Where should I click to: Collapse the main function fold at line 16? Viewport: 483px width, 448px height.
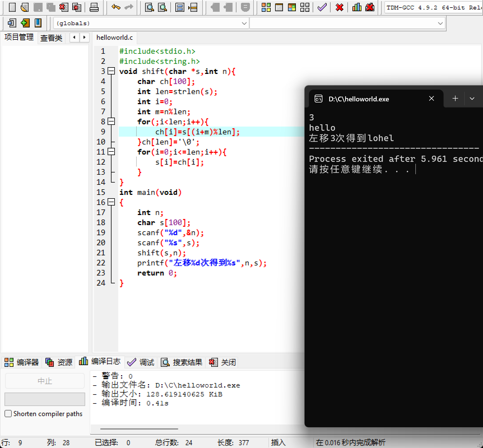click(x=112, y=202)
